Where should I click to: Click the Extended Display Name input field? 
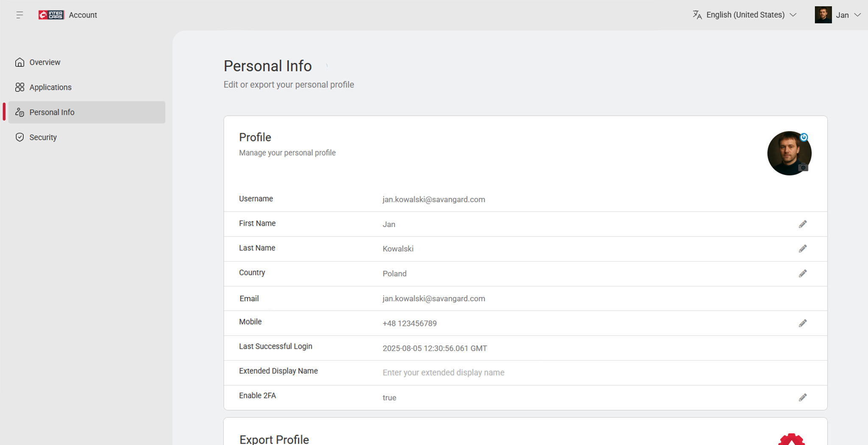pos(443,373)
